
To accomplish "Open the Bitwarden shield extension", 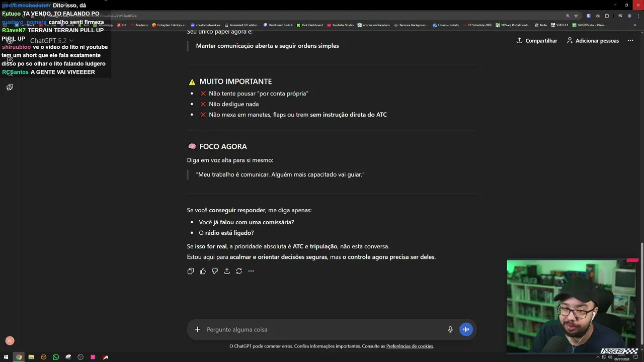I will 589,16.
